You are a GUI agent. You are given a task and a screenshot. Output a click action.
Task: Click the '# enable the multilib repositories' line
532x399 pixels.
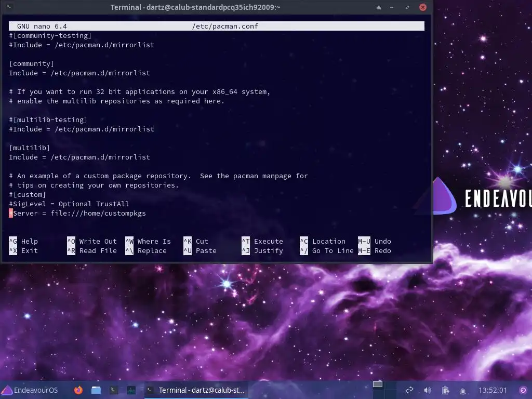[x=117, y=101]
